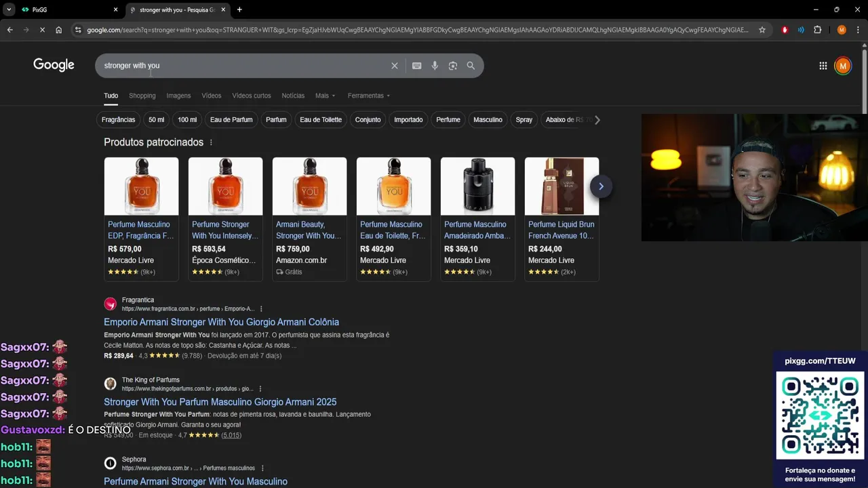Select the Tudo results tab

(x=111, y=96)
